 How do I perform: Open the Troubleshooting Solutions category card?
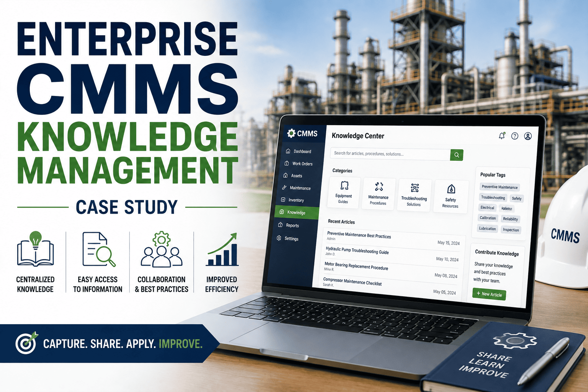414,195
